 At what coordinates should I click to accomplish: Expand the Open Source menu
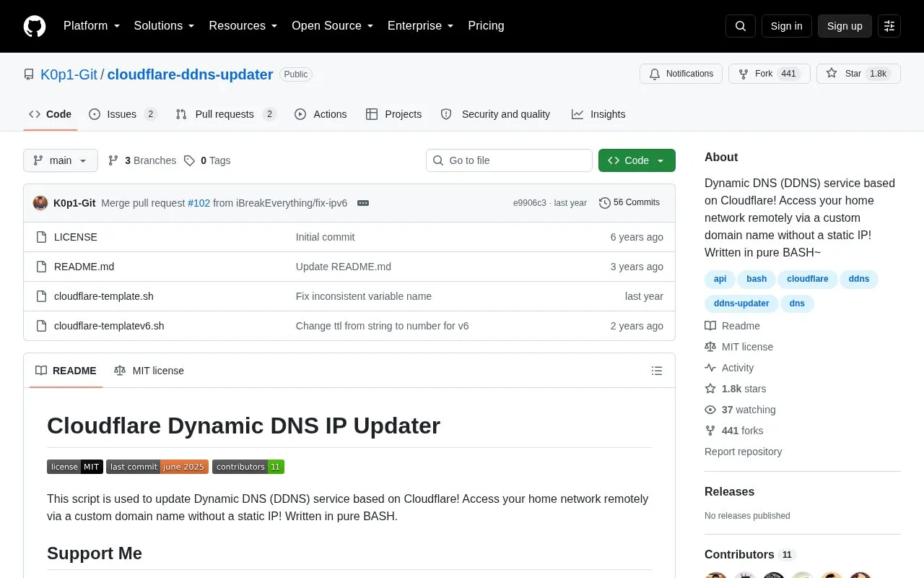333,26
